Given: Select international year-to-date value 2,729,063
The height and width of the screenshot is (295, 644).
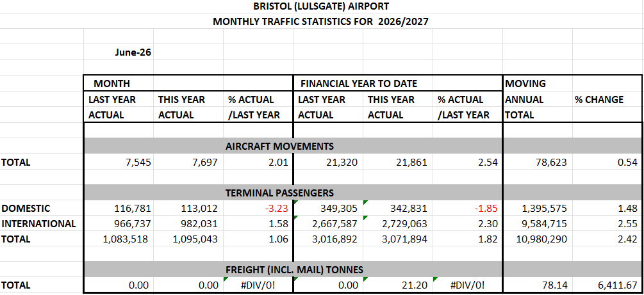Looking at the screenshot, I should pos(398,223).
